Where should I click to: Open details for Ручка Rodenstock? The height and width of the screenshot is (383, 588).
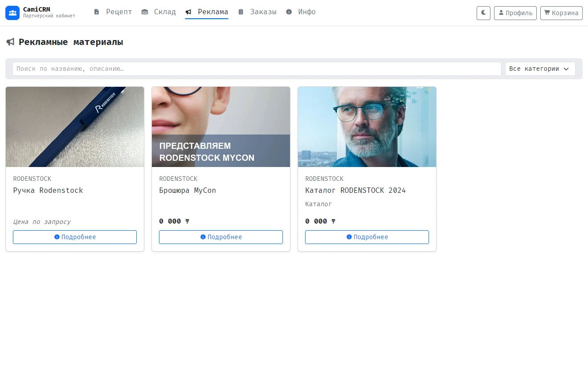75,237
